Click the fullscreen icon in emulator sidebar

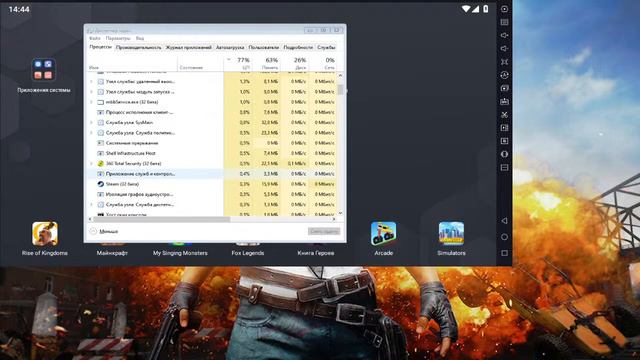(x=504, y=62)
